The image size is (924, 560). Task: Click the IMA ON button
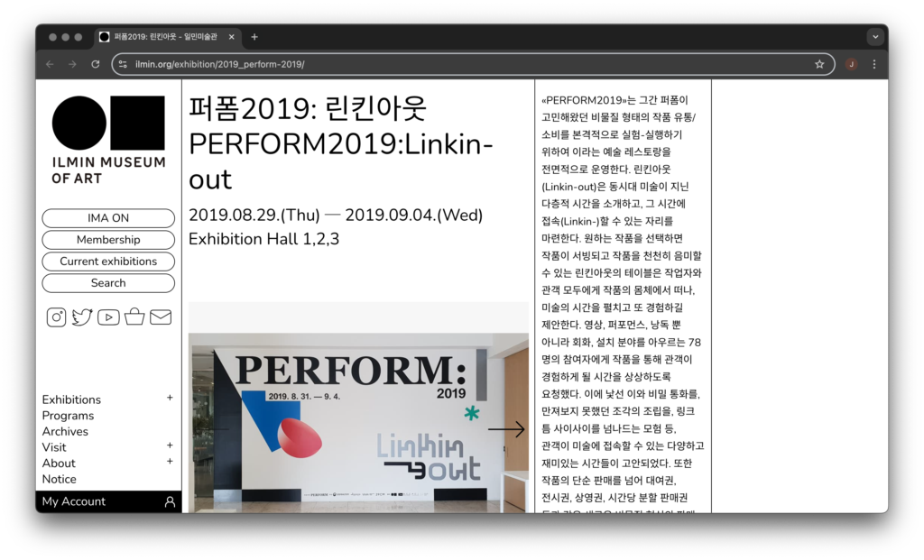[108, 218]
